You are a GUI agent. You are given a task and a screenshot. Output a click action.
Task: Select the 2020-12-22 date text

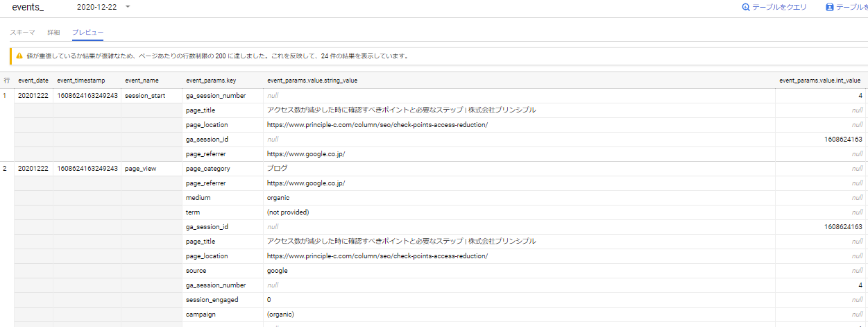[98, 7]
